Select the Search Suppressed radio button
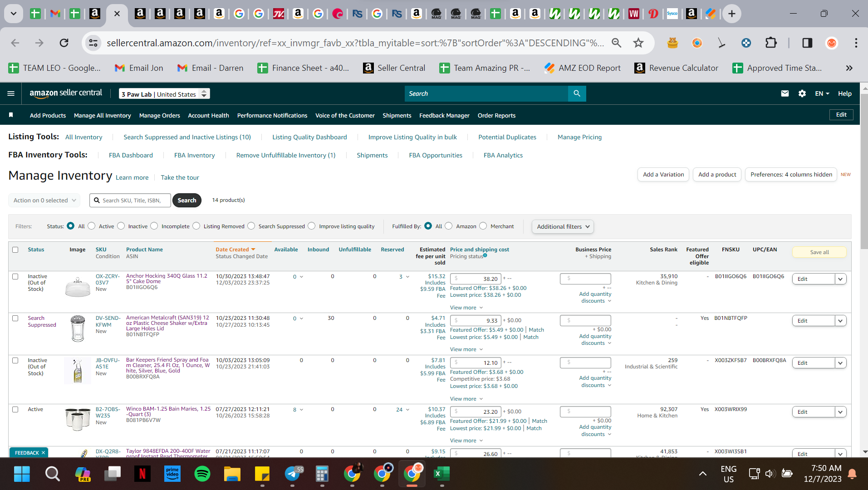Image resolution: width=868 pixels, height=490 pixels. [x=251, y=226]
